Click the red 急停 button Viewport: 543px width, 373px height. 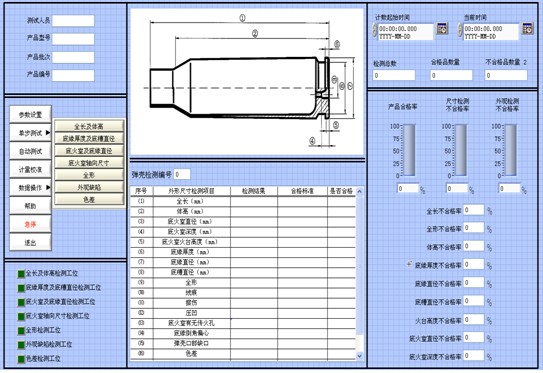click(x=30, y=224)
